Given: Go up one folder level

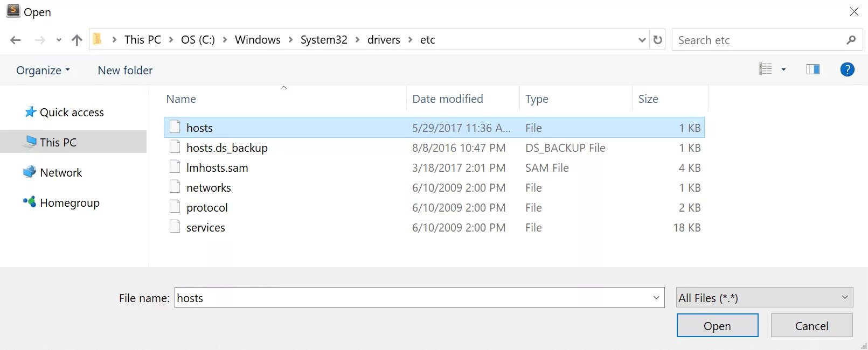Looking at the screenshot, I should coord(77,40).
